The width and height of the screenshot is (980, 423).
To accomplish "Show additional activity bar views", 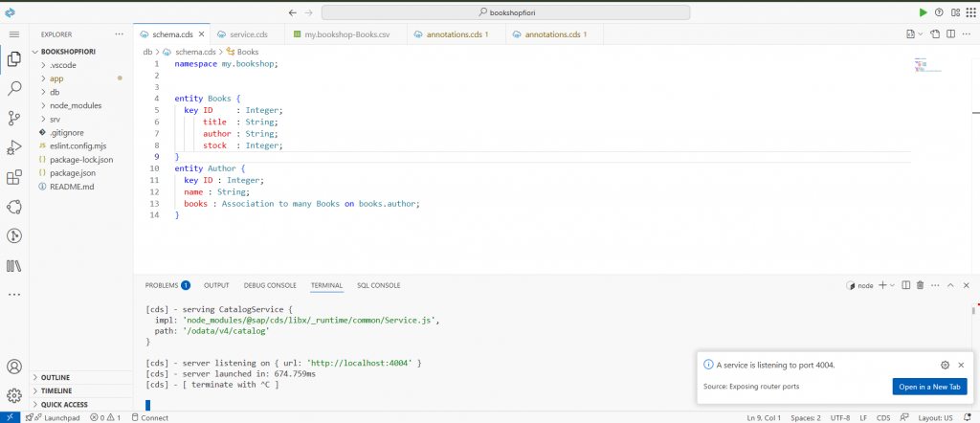I will coord(13,295).
